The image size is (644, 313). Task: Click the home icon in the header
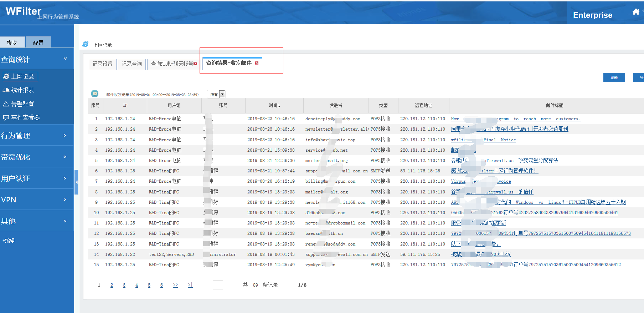tap(636, 12)
